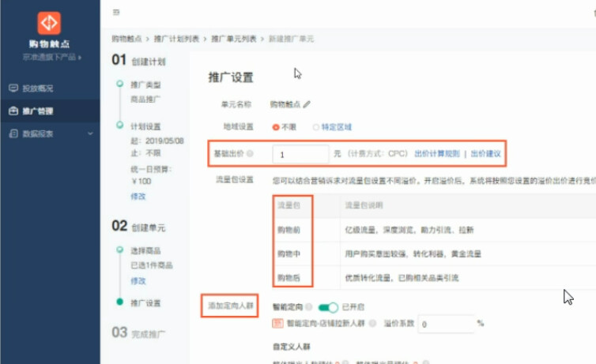Click the 推广类型 step circle marker
The width and height of the screenshot is (596, 364).
(x=119, y=84)
